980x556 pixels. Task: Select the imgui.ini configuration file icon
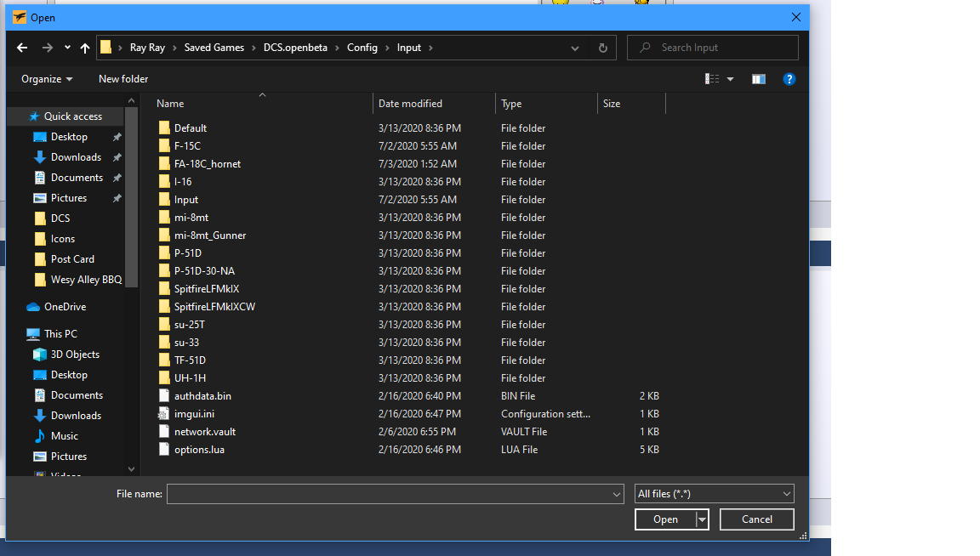point(163,413)
